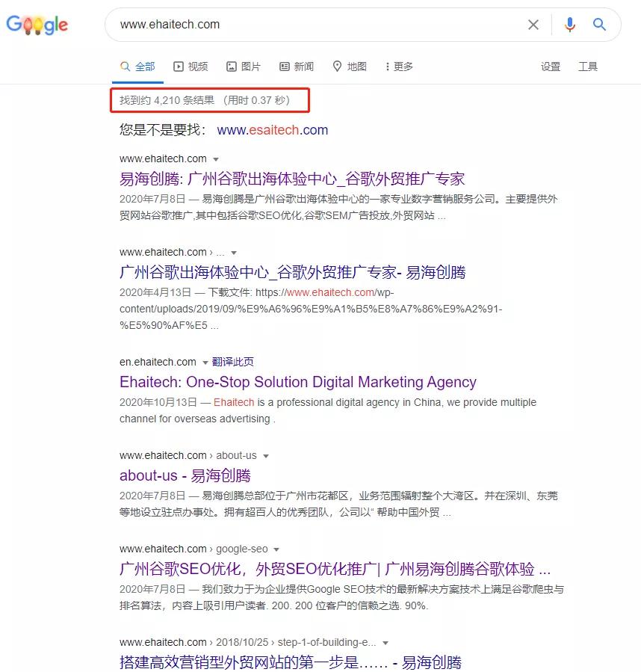Click the 2020年10月13日 snippet date
Image resolution: width=641 pixels, height=672 pixels.
click(158, 402)
